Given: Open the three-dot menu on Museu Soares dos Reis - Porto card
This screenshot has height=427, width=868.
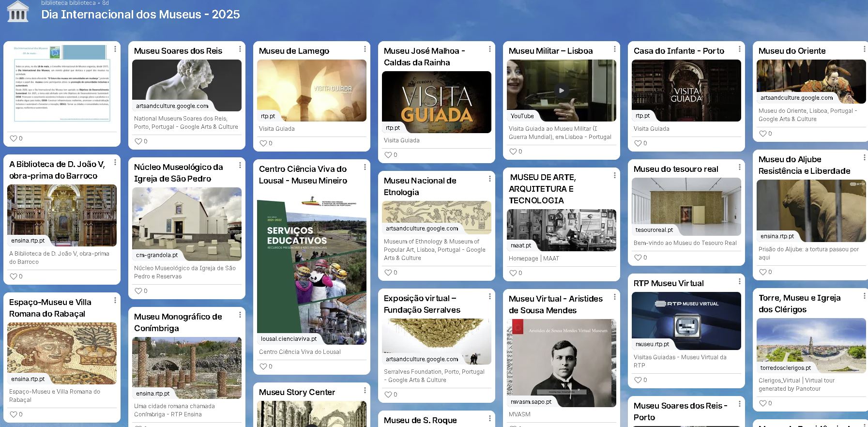Looking at the screenshot, I should (x=740, y=404).
